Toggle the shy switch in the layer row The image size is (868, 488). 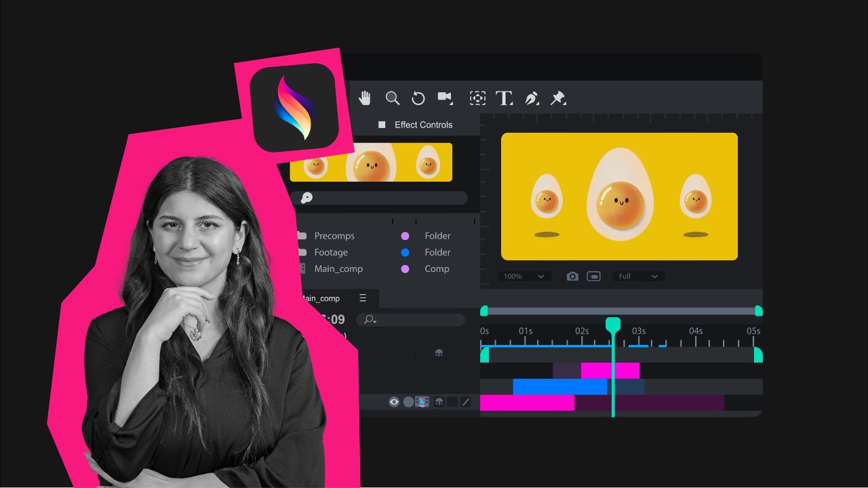tap(439, 402)
